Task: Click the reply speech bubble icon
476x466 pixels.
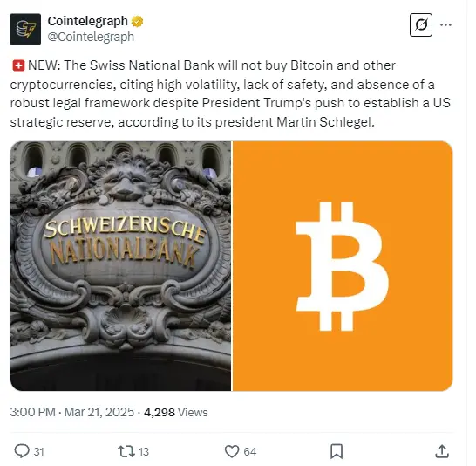Action: [22, 451]
